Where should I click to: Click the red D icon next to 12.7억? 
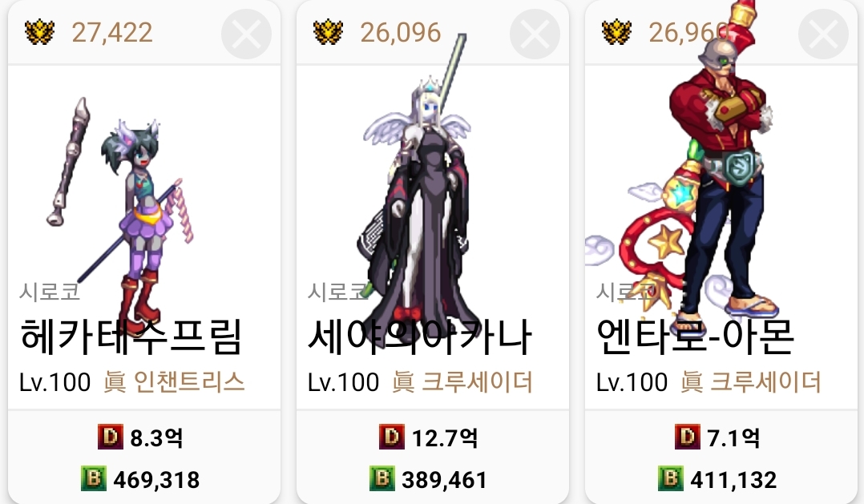click(392, 437)
